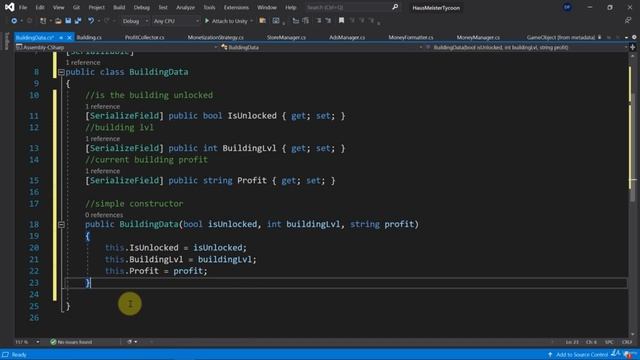Open the Any CPU platform dropdown
640x360 pixels.
[x=176, y=21]
